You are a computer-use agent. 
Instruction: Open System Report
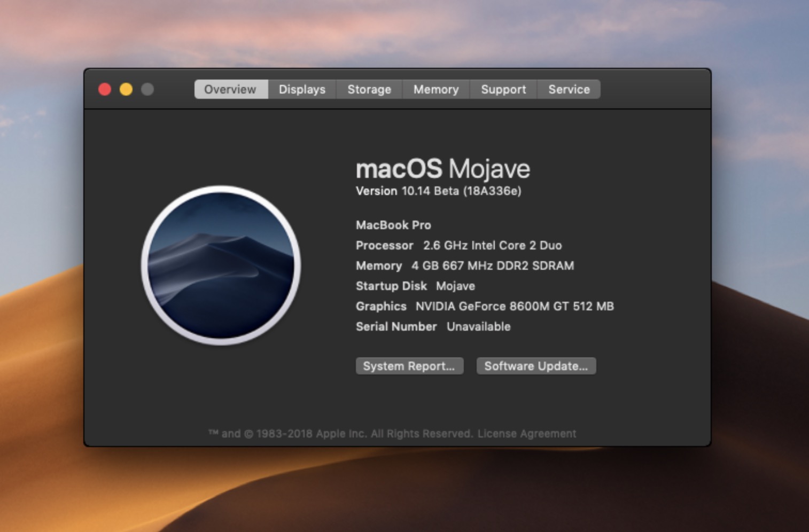click(x=409, y=366)
